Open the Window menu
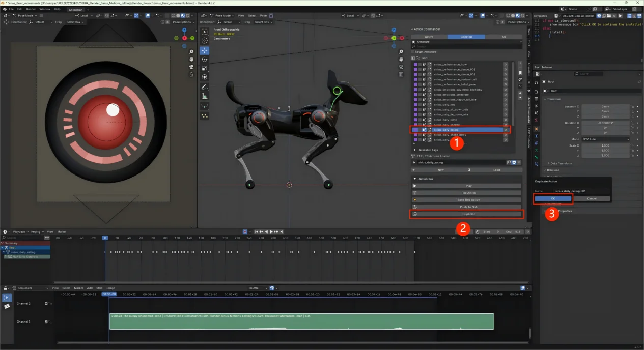Screen dimensions: 644x350 45,9
